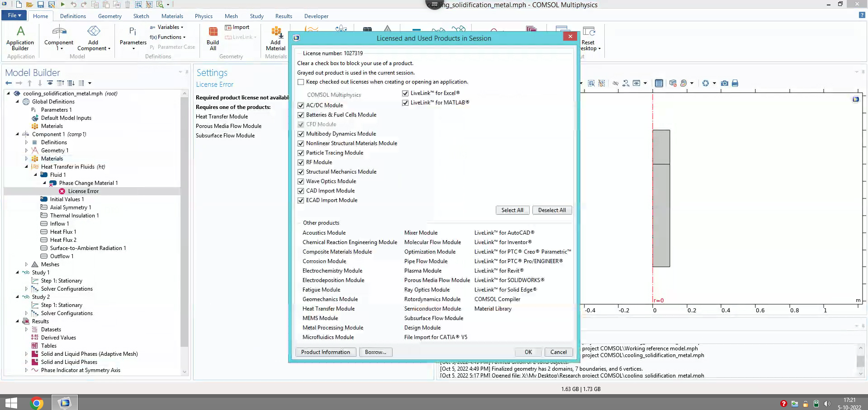Open Chrome from the Windows taskbar
This screenshot has width=868, height=410.
37,403
